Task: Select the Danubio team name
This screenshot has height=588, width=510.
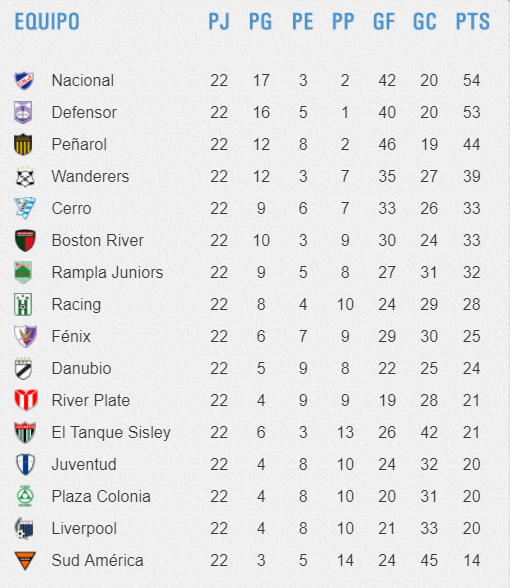Action: (81, 369)
